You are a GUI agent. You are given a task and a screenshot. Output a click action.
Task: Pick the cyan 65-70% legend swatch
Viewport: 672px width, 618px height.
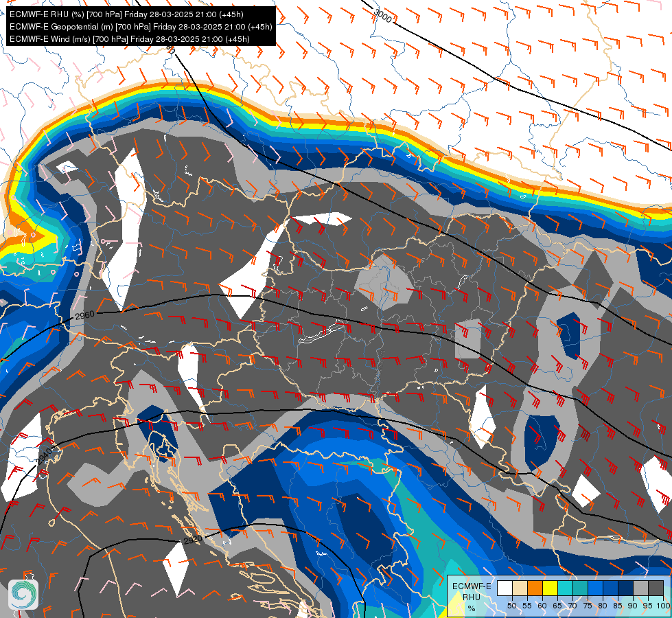click(566, 588)
